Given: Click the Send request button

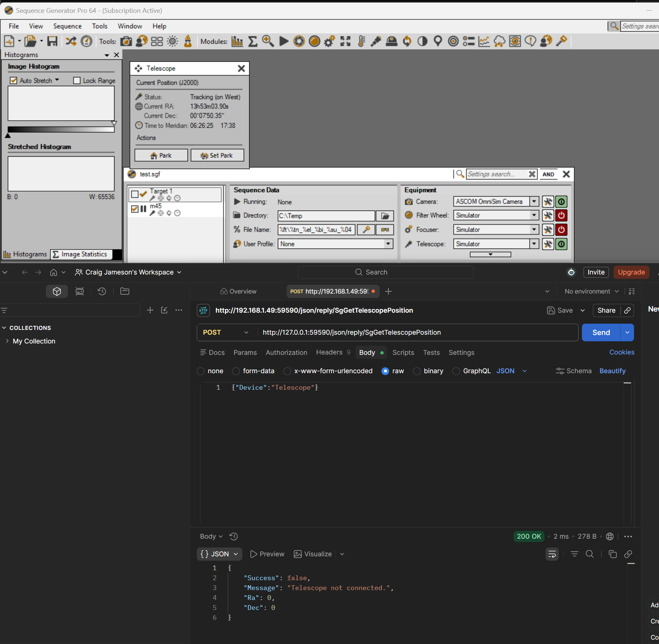Looking at the screenshot, I should tap(601, 332).
